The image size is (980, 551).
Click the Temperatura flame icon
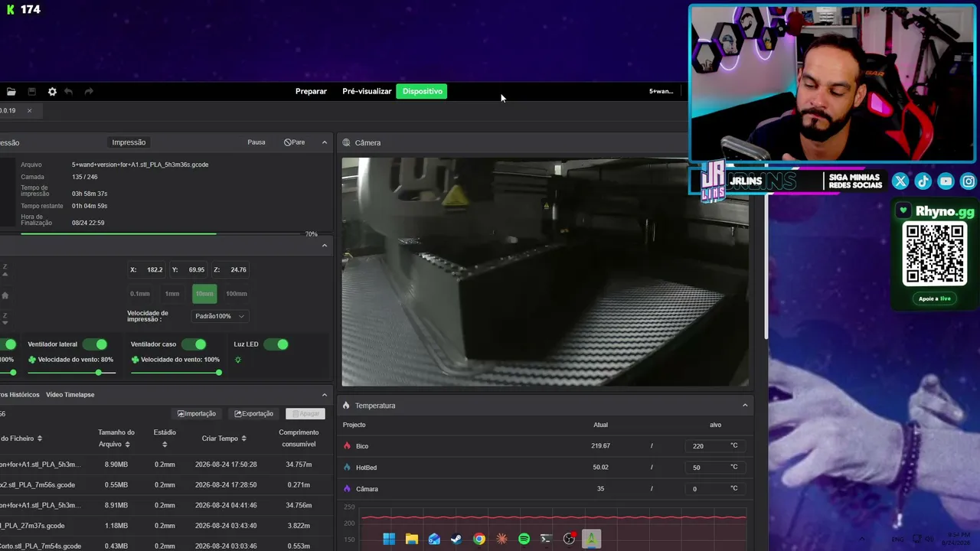pos(346,406)
